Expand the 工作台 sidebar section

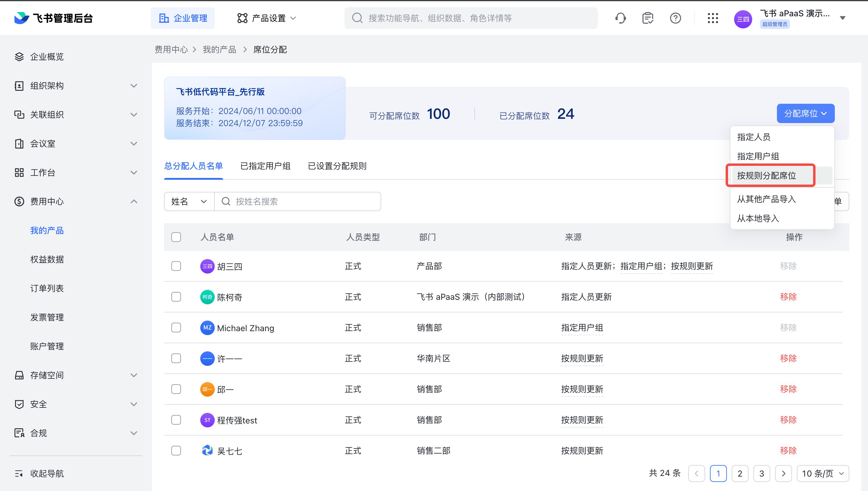click(134, 173)
